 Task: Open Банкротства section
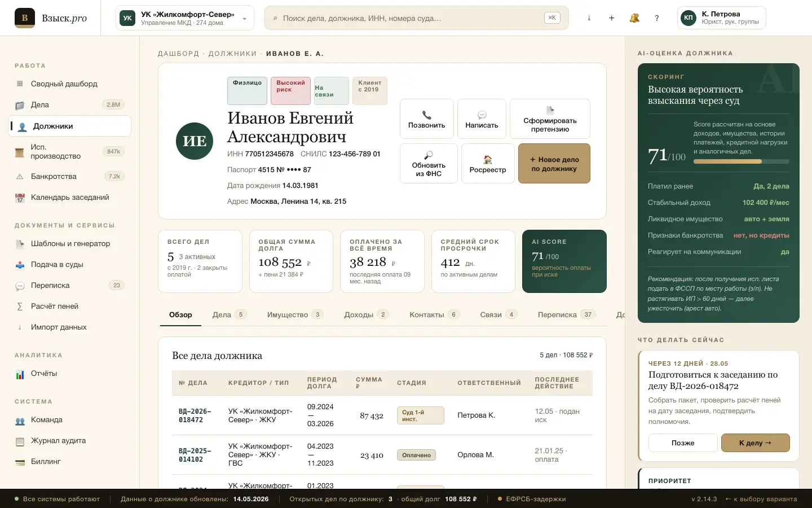point(70,176)
